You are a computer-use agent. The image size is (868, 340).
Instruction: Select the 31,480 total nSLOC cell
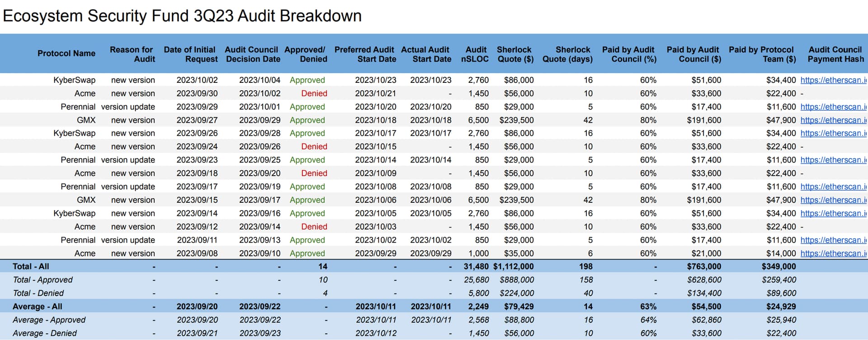point(476,267)
